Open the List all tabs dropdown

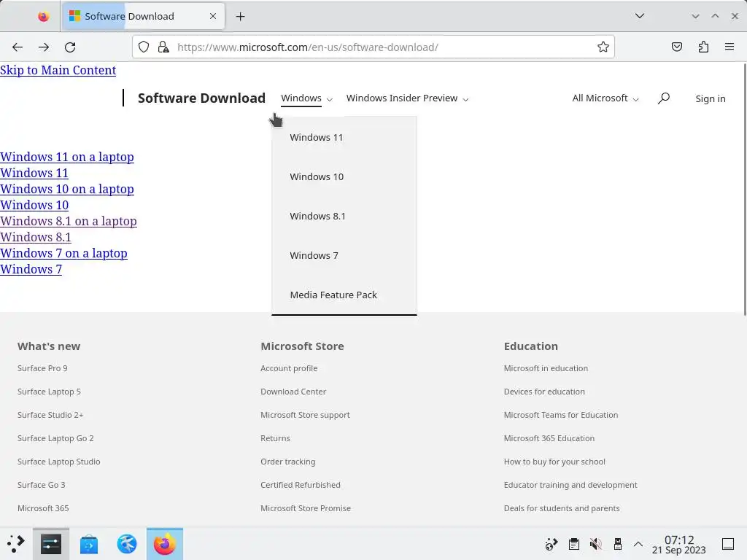640,16
